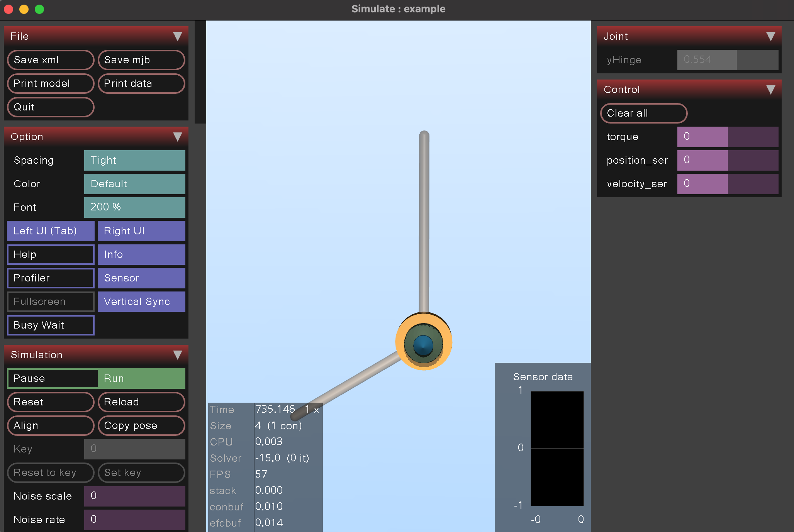
Task: Hide the Left UI panel
Action: pyautogui.click(x=50, y=231)
